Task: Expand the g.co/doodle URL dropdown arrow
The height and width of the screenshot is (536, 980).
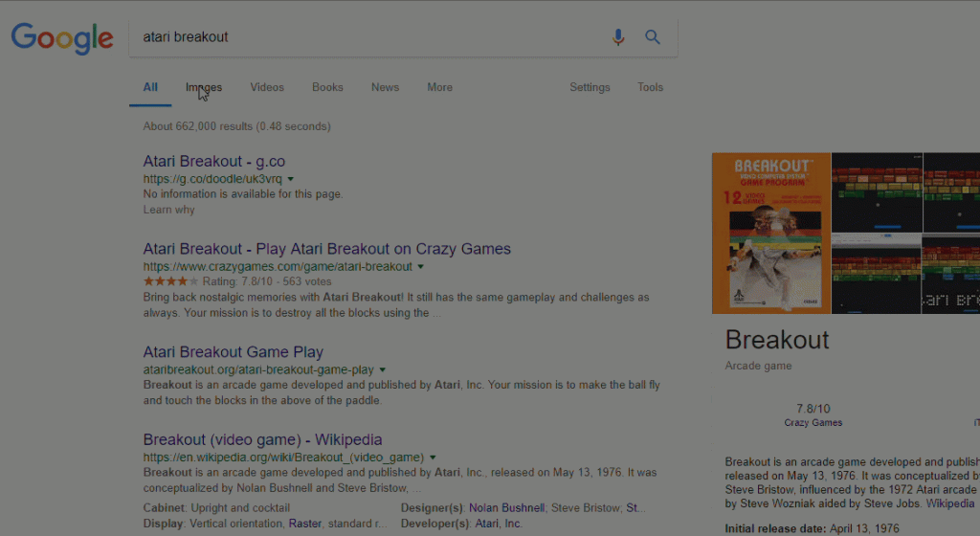Action: [291, 179]
